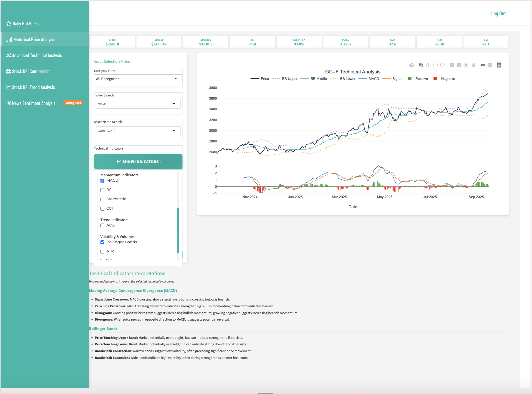Choose the Lasso Select tool

pyautogui.click(x=442, y=65)
